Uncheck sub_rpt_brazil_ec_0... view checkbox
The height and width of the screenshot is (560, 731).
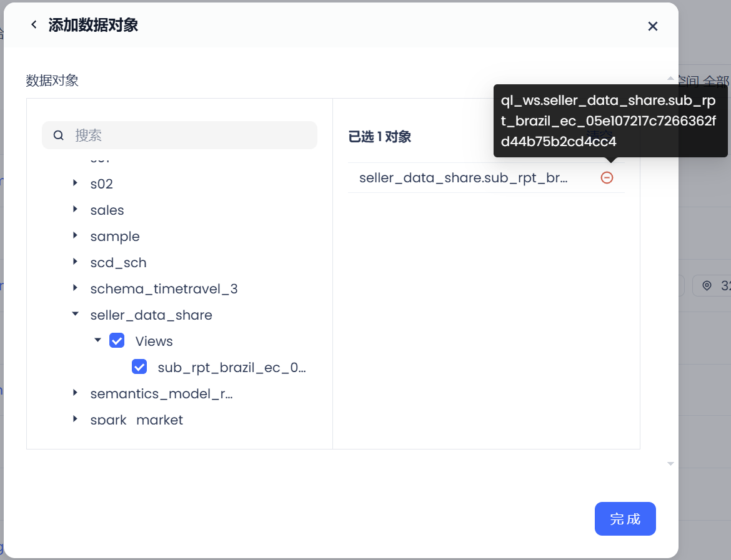(x=139, y=367)
